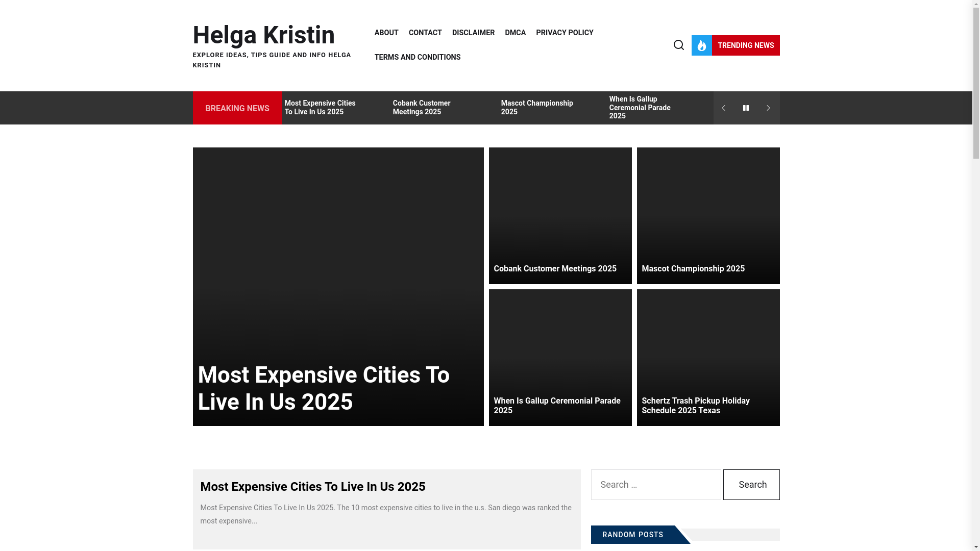Click the Trending News button
The width and height of the screenshot is (980, 551).
[745, 45]
